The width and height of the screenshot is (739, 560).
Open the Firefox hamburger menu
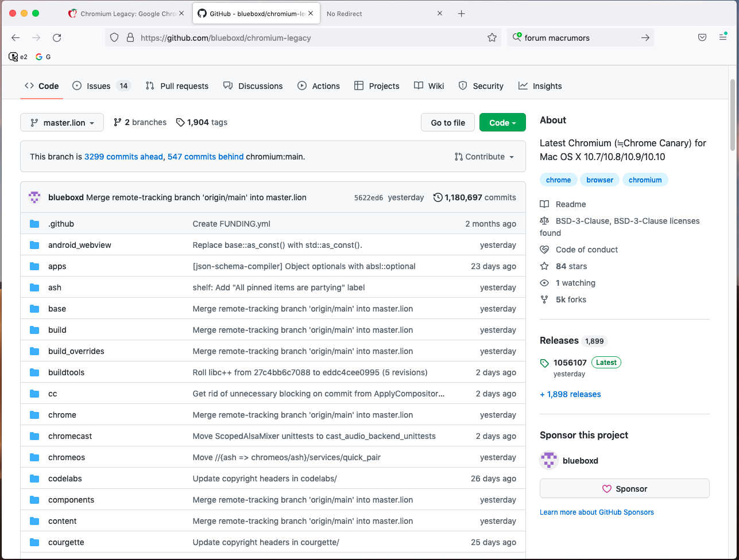pyautogui.click(x=723, y=38)
